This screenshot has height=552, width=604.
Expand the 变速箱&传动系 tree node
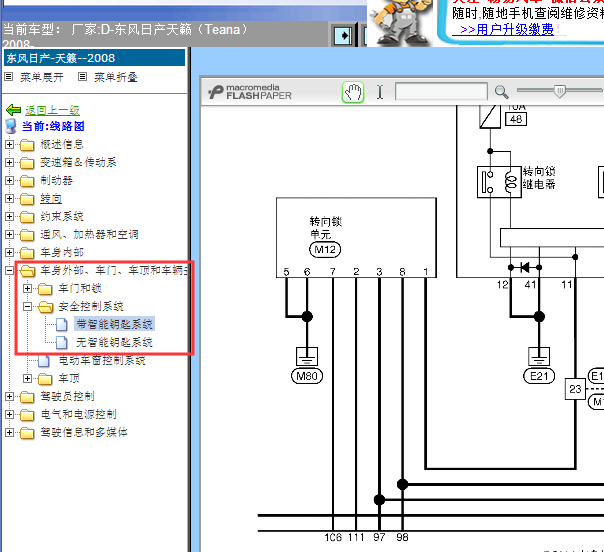(9, 163)
